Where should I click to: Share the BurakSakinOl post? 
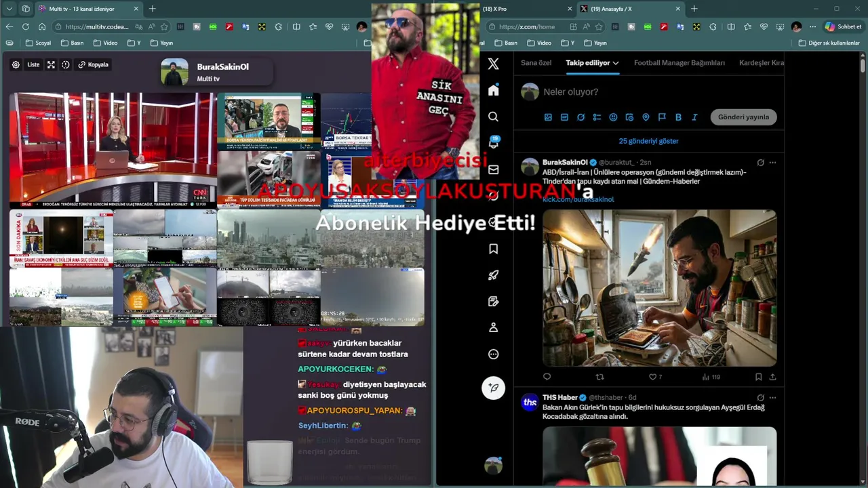point(772,377)
